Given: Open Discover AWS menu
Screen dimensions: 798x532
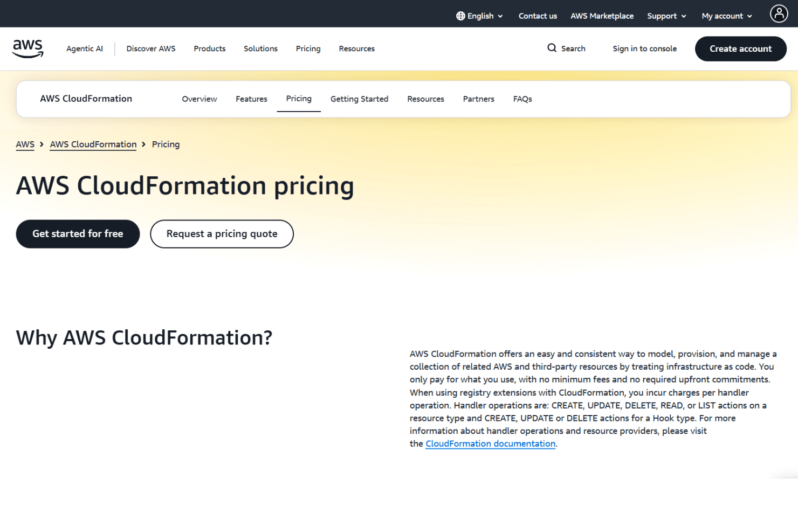Looking at the screenshot, I should click(151, 49).
